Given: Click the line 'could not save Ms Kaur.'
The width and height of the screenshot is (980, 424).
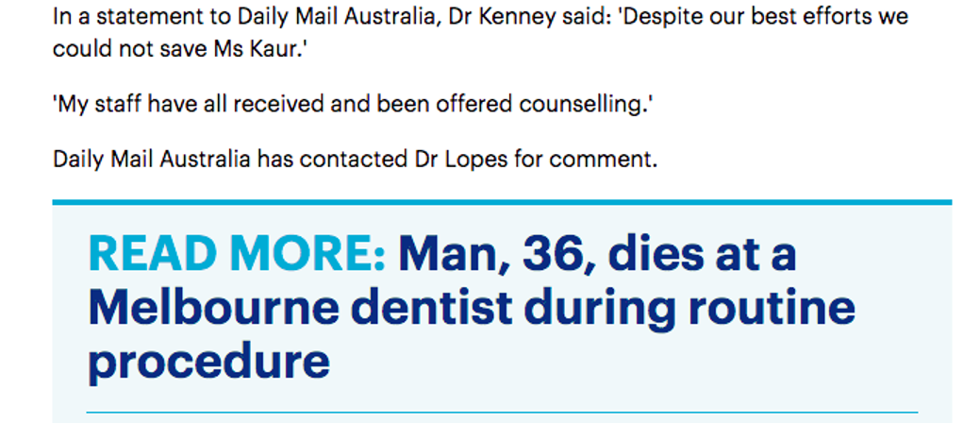Looking at the screenshot, I should (180, 49).
